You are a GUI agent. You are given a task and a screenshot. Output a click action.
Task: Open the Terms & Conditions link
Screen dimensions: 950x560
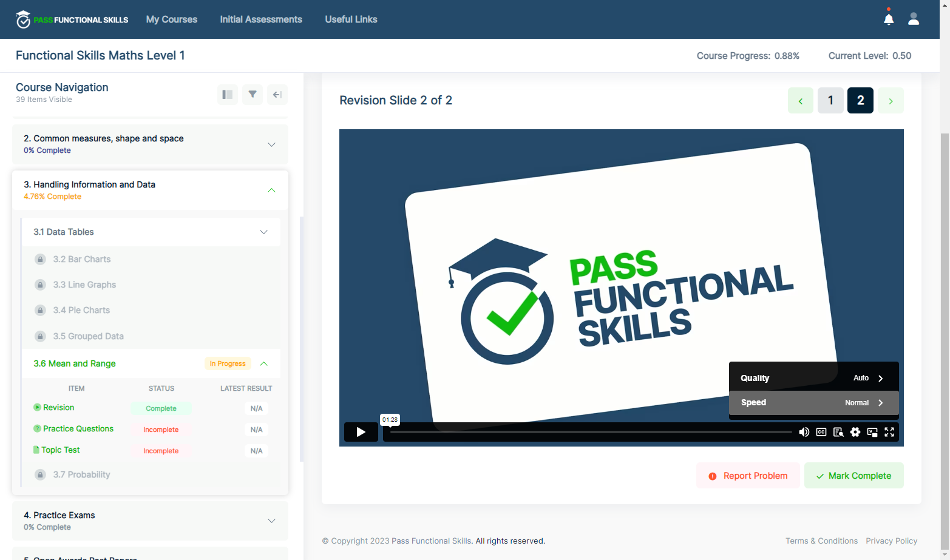point(821,541)
